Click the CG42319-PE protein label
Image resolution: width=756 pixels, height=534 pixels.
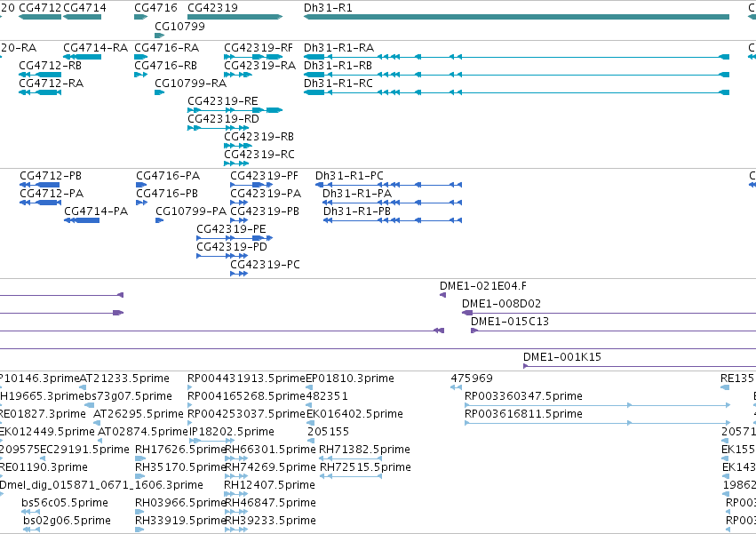pyautogui.click(x=231, y=229)
